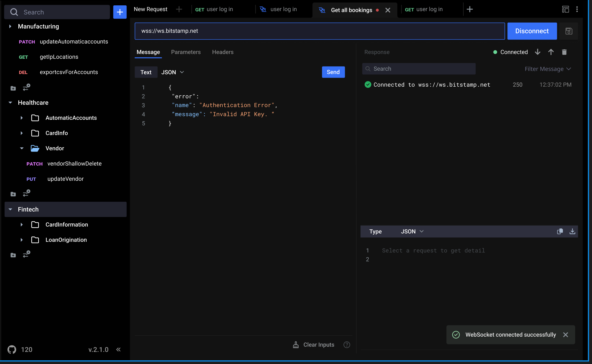Add a request under the Manufacturing collection
Viewport: 592px width, 364px height.
tap(27, 87)
